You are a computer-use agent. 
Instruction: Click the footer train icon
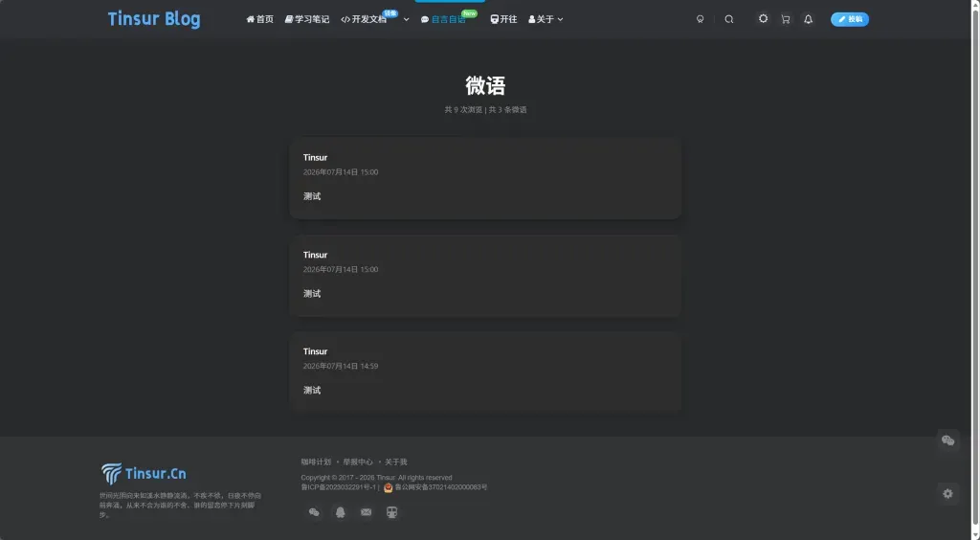point(391,512)
